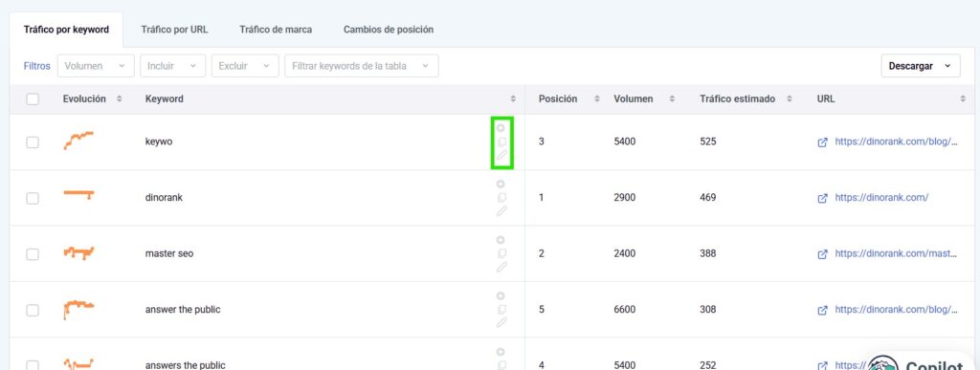
Task: Sort by Keyword using the column sort arrows
Action: (x=513, y=99)
